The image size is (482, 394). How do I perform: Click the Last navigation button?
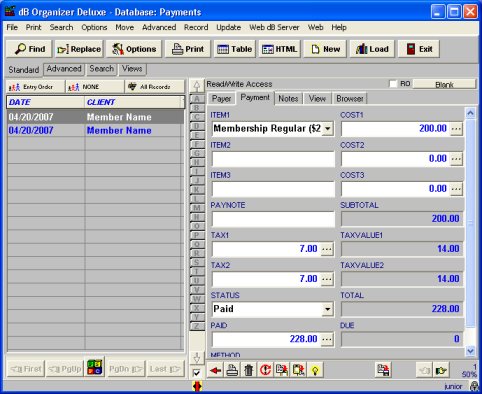pos(165,369)
